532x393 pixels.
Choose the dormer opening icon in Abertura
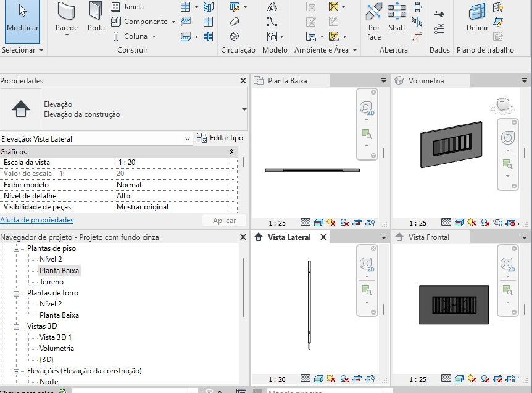[417, 36]
